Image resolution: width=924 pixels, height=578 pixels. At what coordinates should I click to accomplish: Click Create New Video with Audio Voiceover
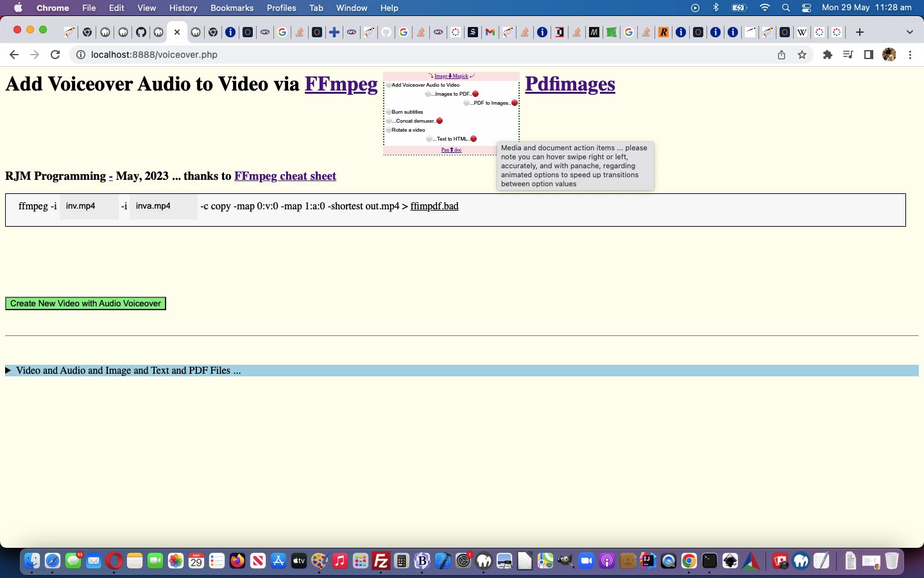pos(85,304)
